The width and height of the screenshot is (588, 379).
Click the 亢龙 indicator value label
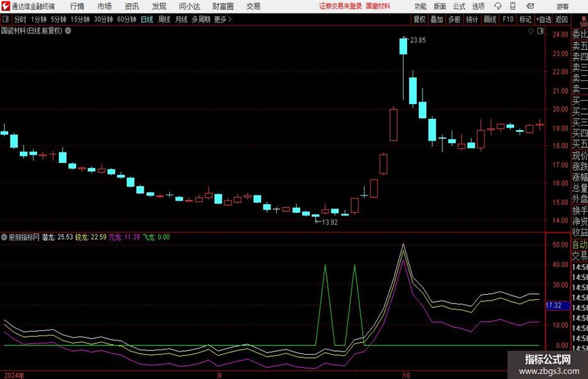click(124, 237)
